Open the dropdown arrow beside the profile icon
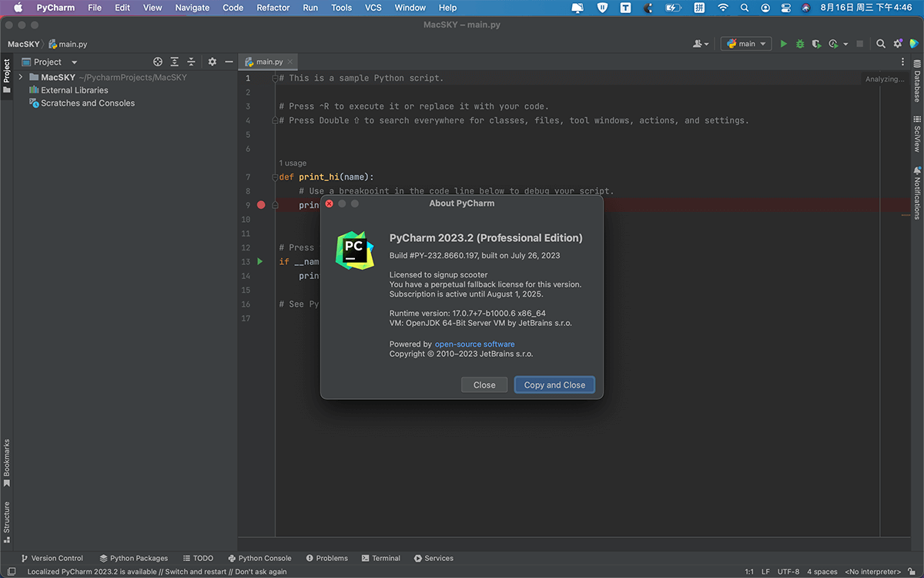 tap(845, 44)
